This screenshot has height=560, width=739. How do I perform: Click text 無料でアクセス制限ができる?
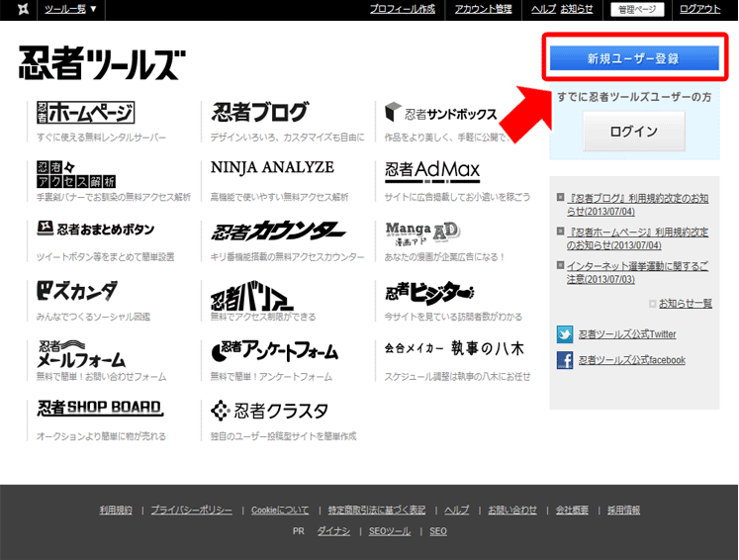[263, 317]
